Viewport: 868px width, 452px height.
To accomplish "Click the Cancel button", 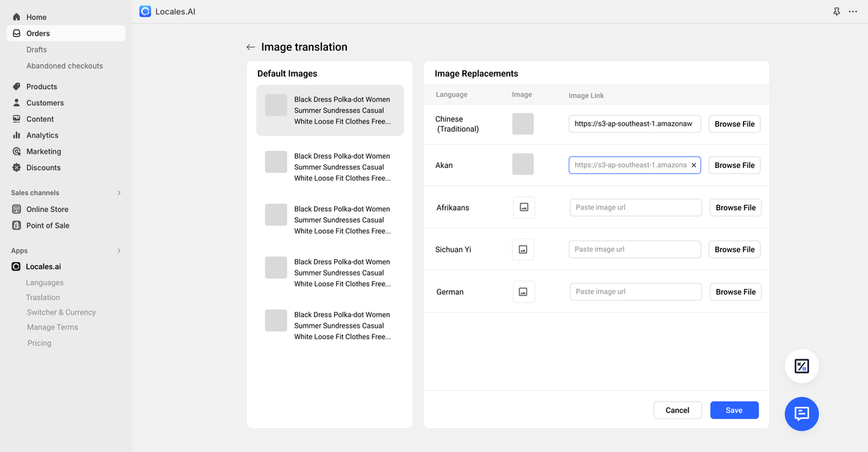I will 677,411.
